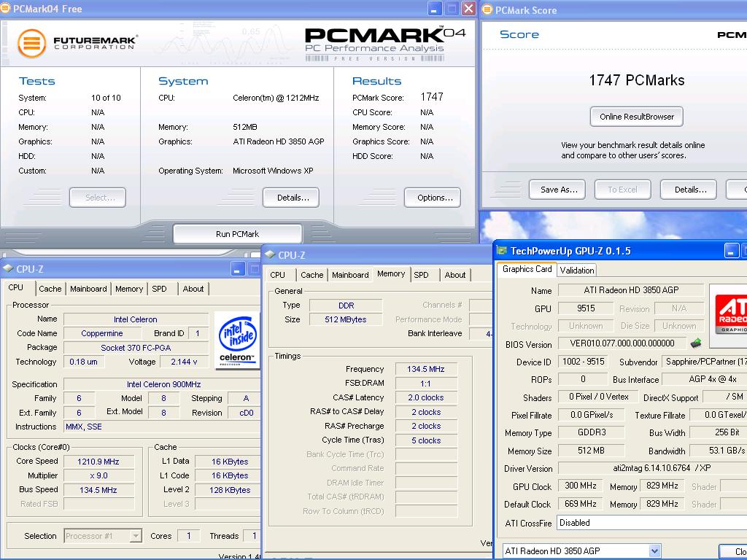
Task: Click the Package Socket 370 FC-PGA field
Action: tap(136, 348)
